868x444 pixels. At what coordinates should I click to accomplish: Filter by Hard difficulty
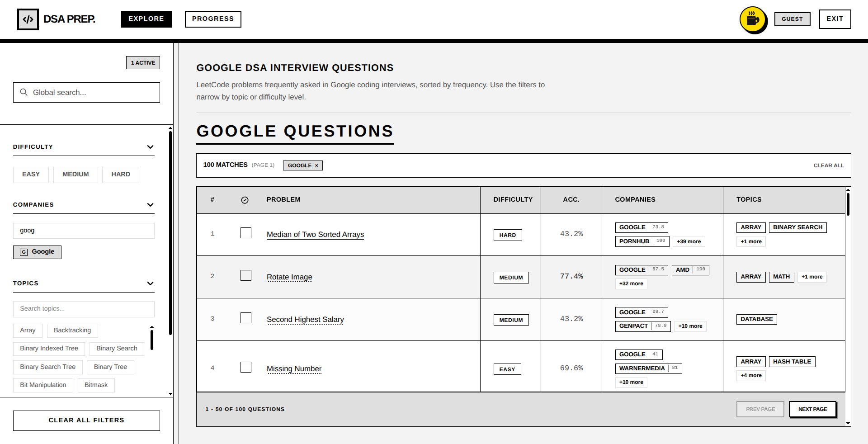(x=121, y=175)
